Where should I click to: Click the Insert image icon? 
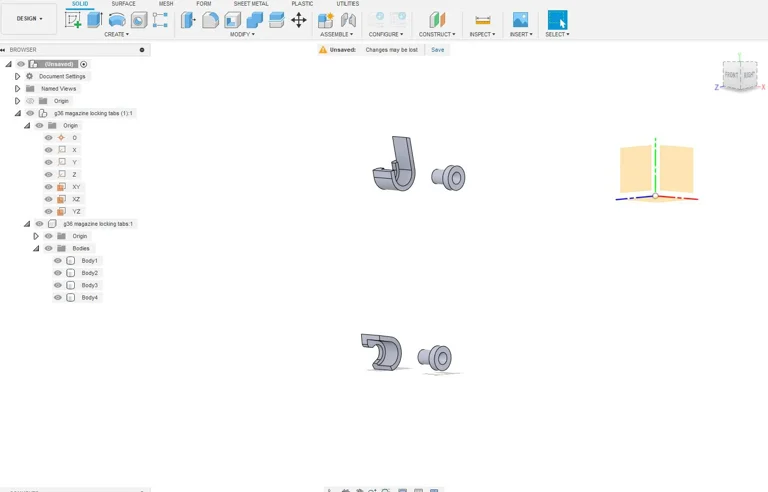point(520,20)
